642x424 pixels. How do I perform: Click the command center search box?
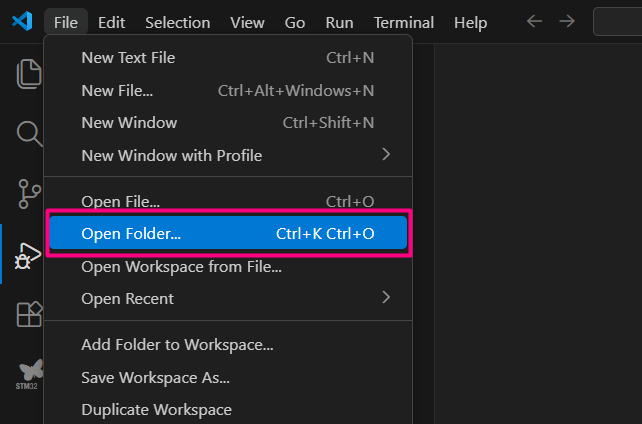pos(617,21)
